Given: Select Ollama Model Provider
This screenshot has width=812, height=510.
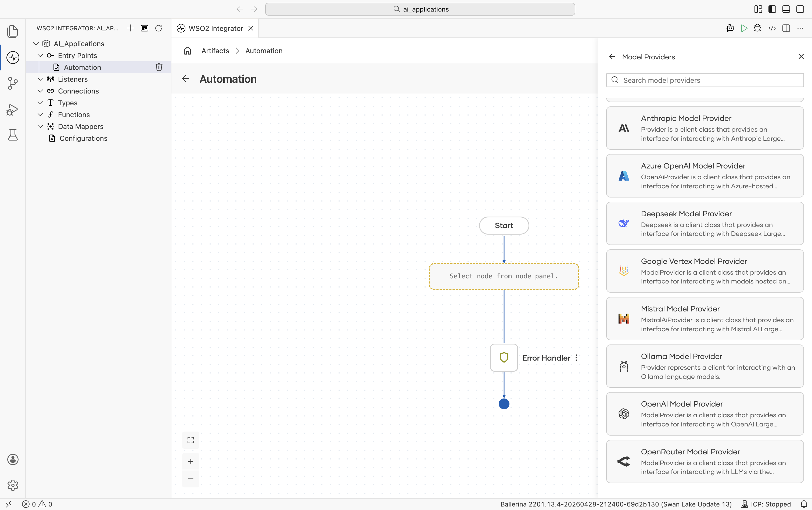Looking at the screenshot, I should [x=705, y=366].
